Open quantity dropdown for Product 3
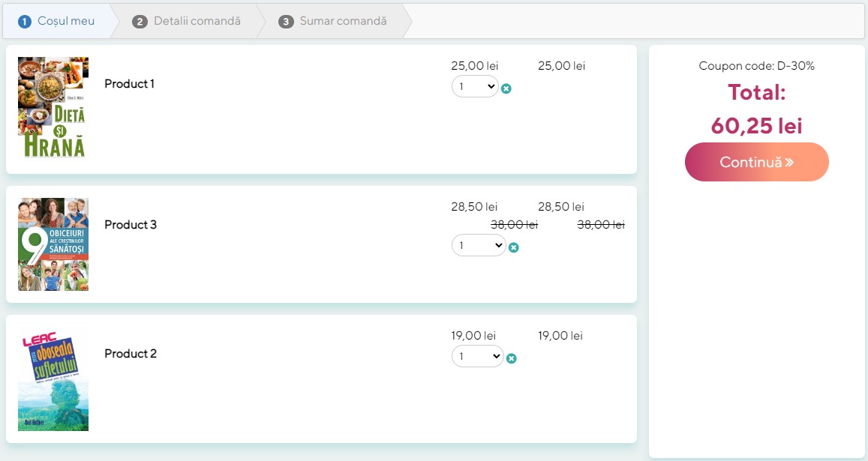Screen dimensions: 868x461 point(479,245)
